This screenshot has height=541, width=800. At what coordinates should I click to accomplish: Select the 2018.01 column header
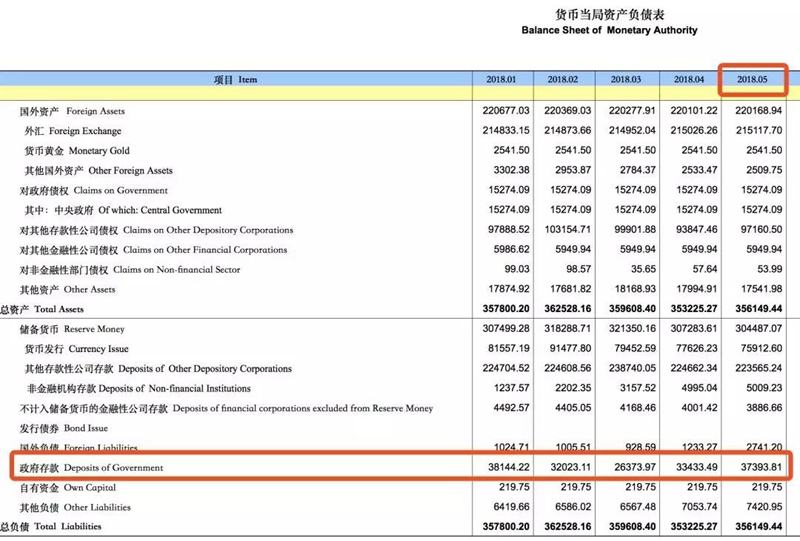pos(503,79)
